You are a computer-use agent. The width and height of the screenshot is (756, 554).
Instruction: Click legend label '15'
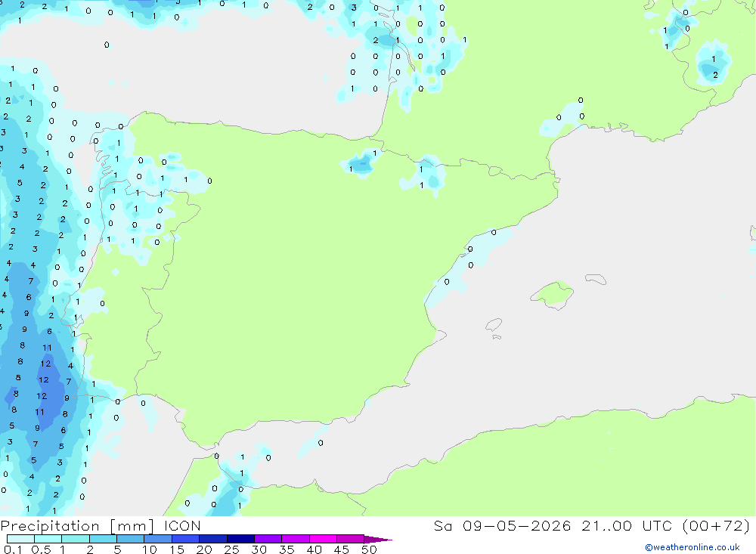pyautogui.click(x=177, y=549)
